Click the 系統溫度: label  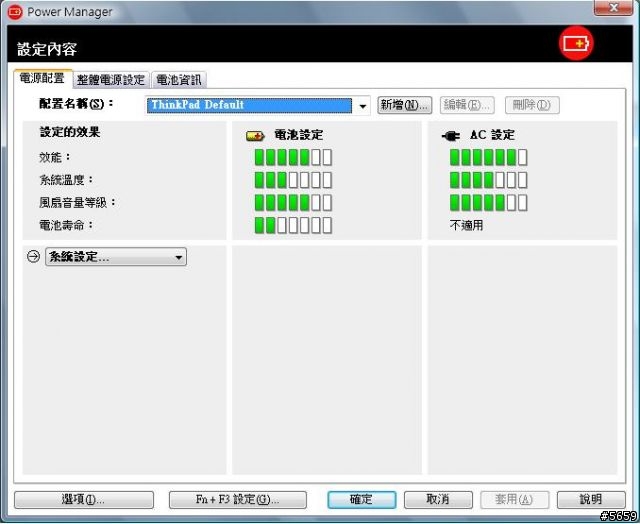point(67,180)
